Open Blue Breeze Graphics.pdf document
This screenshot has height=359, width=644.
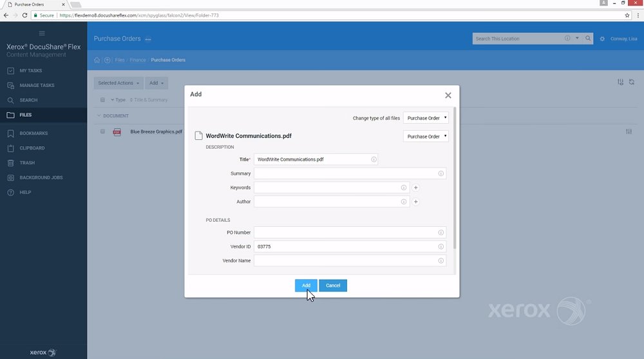(156, 131)
